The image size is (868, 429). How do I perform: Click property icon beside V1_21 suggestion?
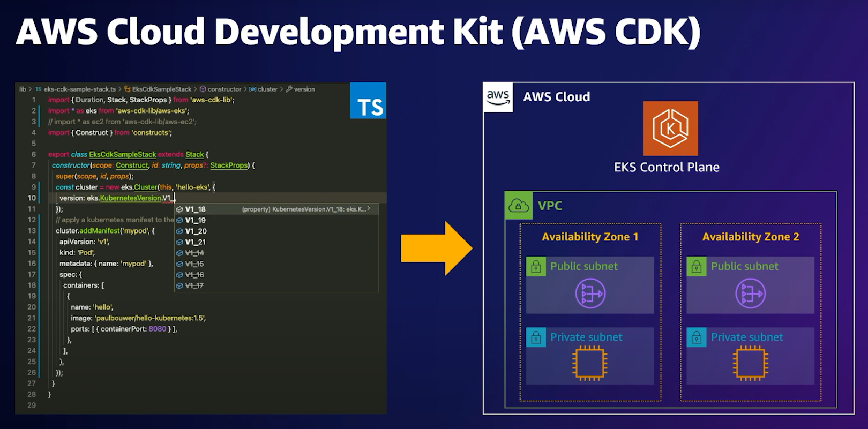pyautogui.click(x=180, y=242)
